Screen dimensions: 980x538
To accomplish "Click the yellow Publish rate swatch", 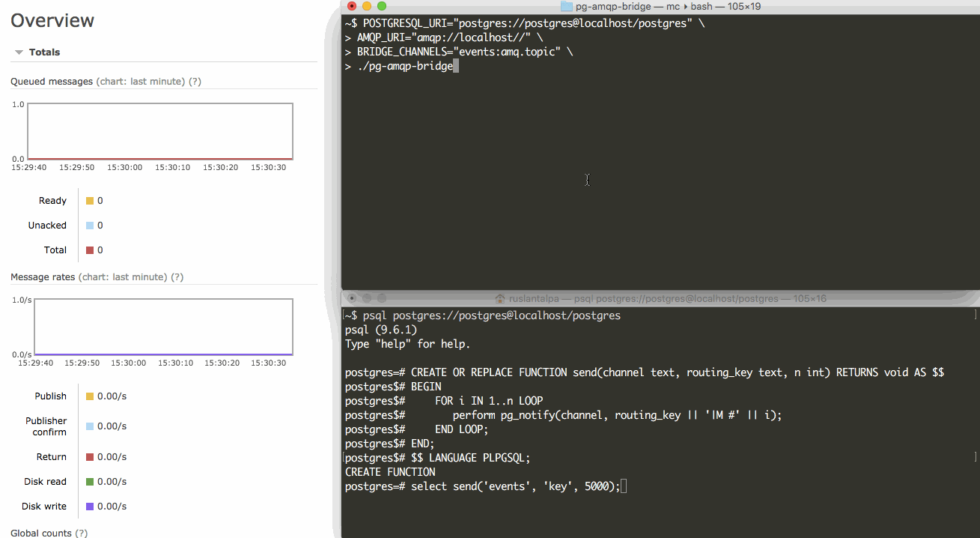I will 90,396.
